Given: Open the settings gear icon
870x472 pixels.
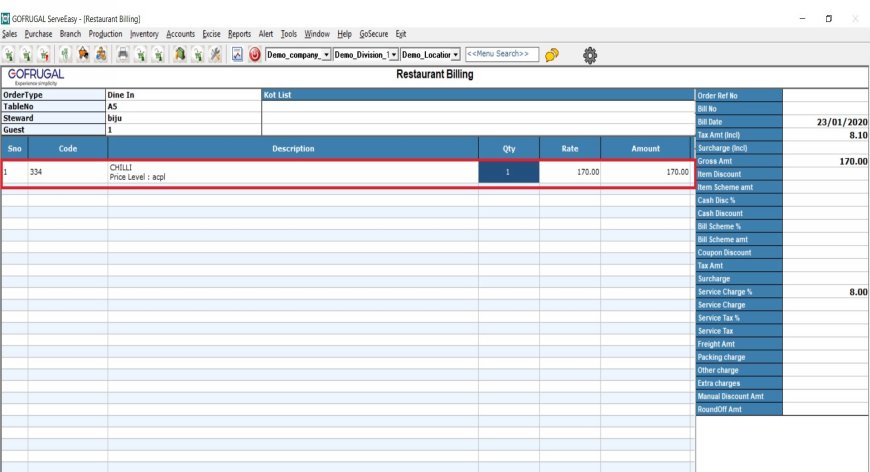Looking at the screenshot, I should [x=590, y=55].
